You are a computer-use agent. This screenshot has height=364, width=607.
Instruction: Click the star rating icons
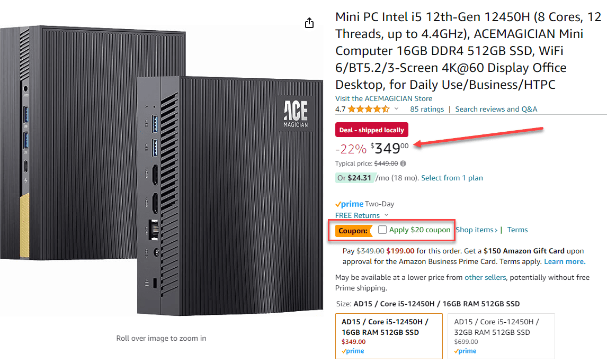369,110
